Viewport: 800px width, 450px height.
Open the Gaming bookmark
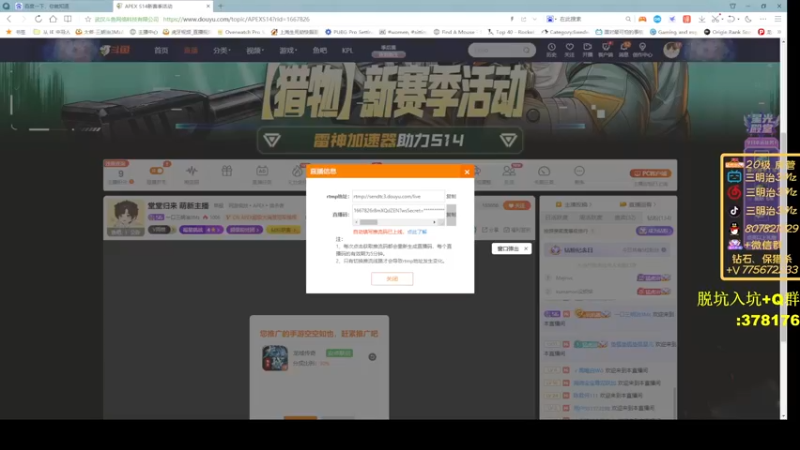[x=673, y=32]
